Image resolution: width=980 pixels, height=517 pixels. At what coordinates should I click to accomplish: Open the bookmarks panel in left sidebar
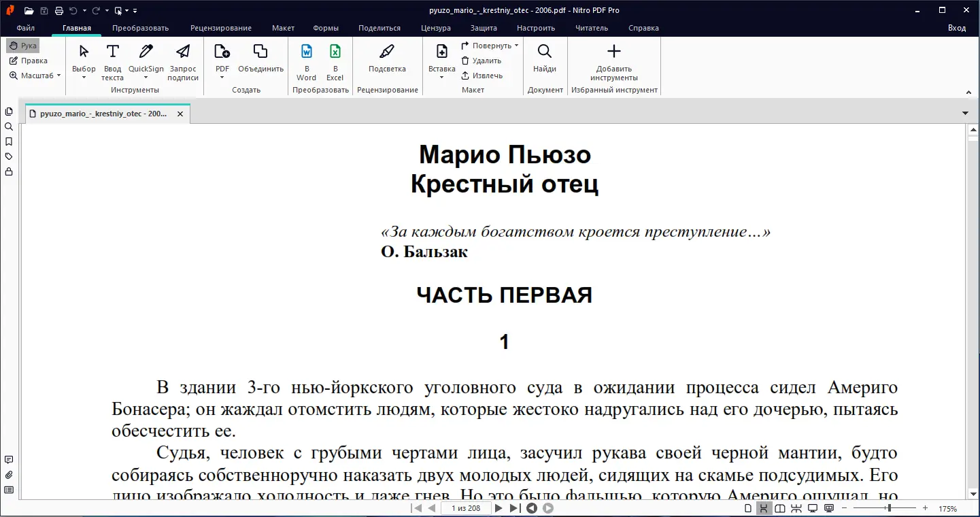pyautogui.click(x=9, y=141)
